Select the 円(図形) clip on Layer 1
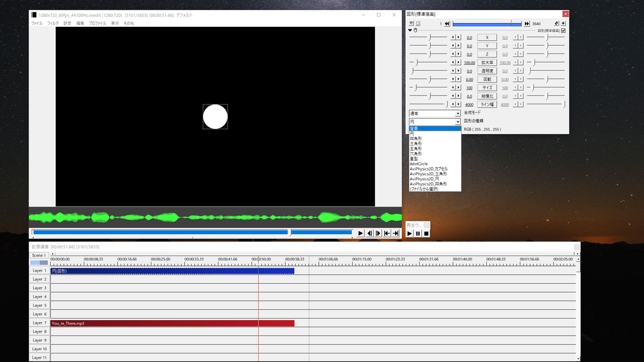 [172, 271]
